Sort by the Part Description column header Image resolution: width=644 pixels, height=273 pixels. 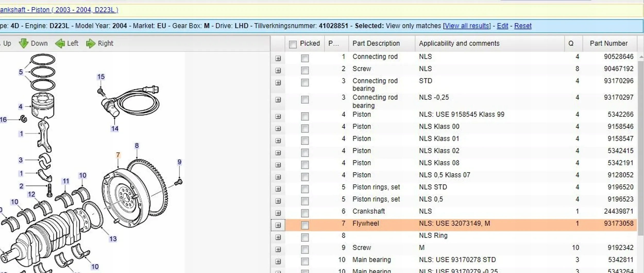tap(382, 43)
